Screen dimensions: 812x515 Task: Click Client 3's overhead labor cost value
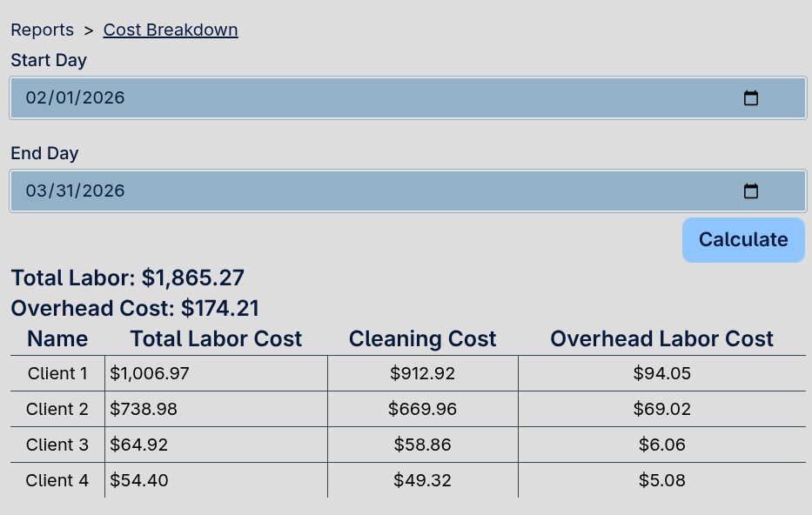(x=661, y=445)
